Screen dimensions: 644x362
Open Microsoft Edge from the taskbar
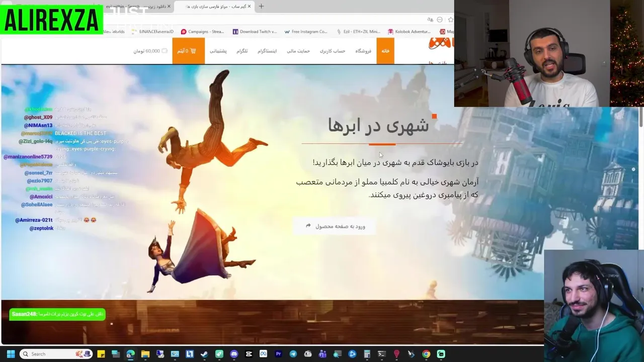point(130,354)
